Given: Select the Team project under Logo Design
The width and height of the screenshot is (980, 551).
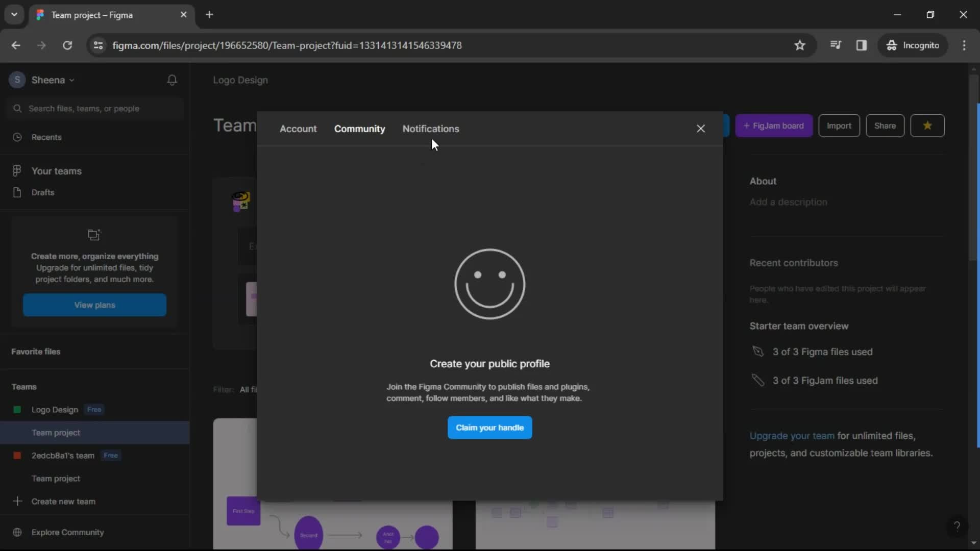Looking at the screenshot, I should point(56,433).
